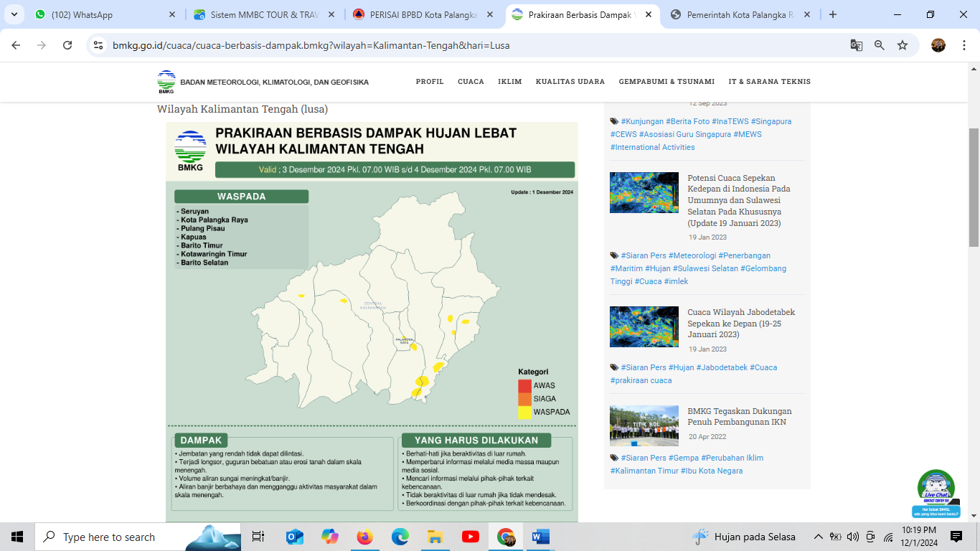This screenshot has width=980, height=551.
Task: Show hidden system tray icons
Action: click(818, 537)
